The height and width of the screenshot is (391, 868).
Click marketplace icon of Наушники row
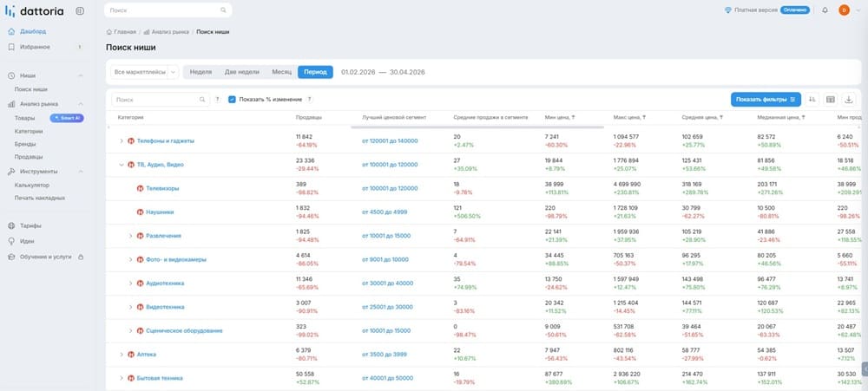pos(140,212)
